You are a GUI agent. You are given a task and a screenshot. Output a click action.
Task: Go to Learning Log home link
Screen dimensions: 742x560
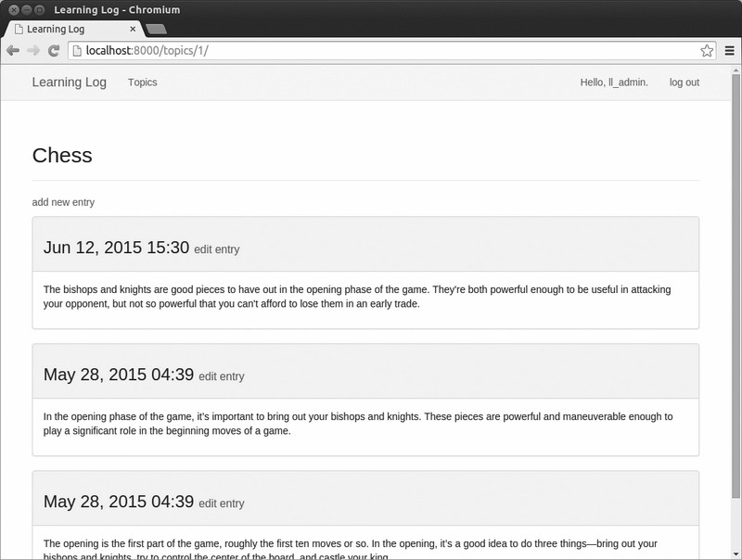click(x=69, y=83)
